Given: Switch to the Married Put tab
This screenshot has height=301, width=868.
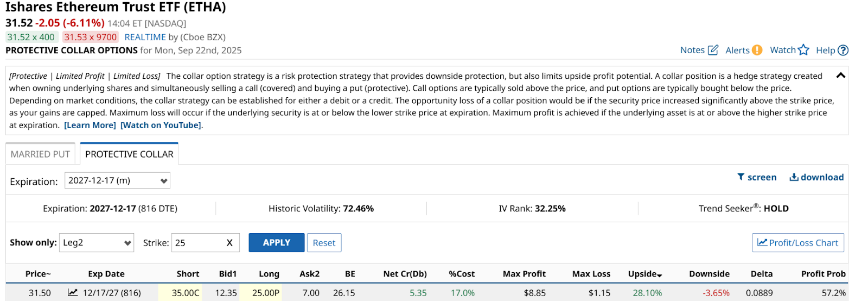Looking at the screenshot, I should (x=40, y=154).
